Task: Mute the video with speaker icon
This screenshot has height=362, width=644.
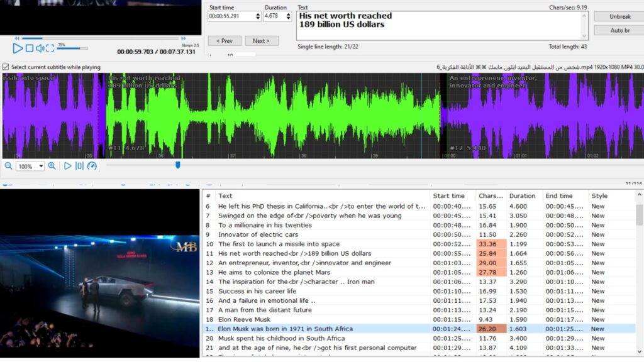Action: tap(40, 48)
